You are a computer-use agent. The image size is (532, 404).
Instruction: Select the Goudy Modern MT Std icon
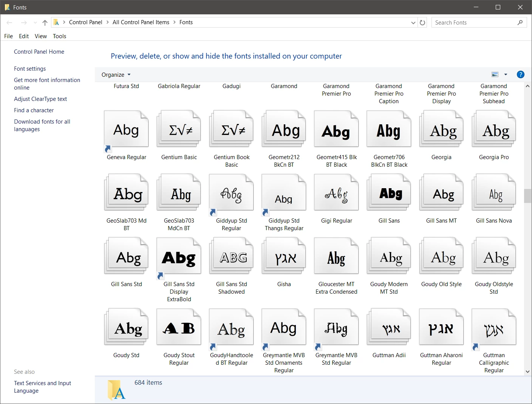pyautogui.click(x=389, y=256)
